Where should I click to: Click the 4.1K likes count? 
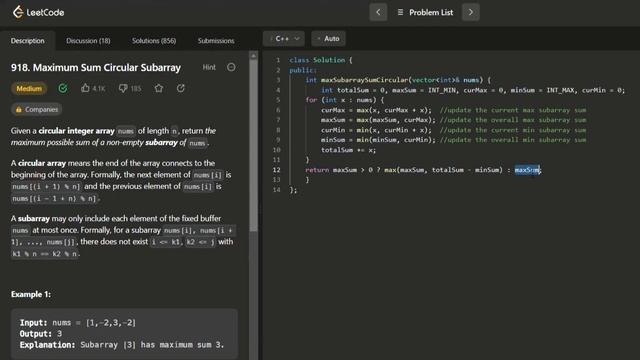tap(99, 89)
